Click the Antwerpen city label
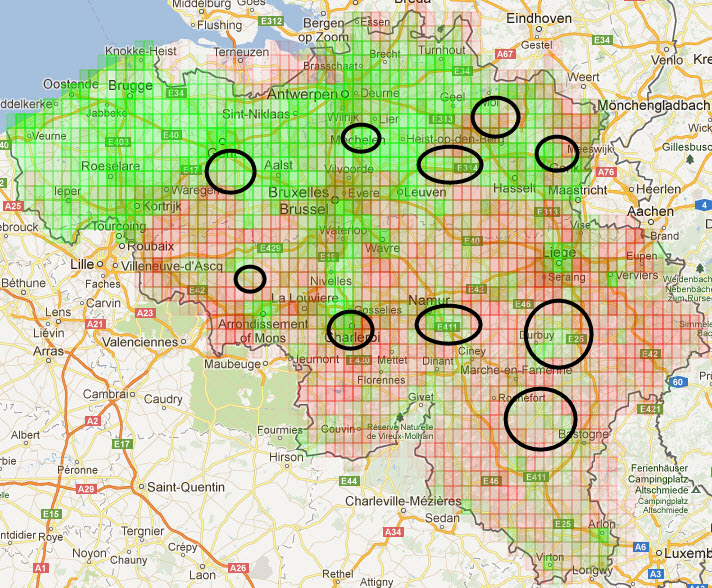Screen dimensions: 712x588 click(x=301, y=94)
